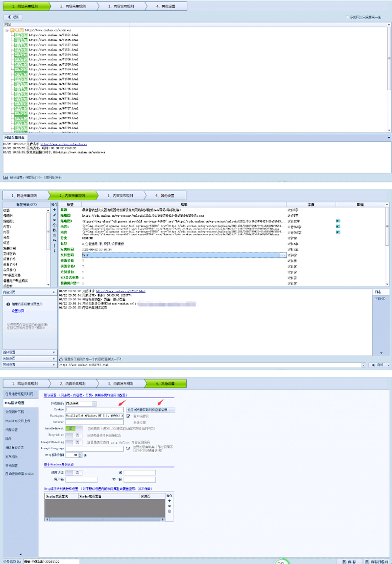Click the delete tag X icon beside tag list
Image resolution: width=392 pixels, height=564 pixels.
point(54,220)
